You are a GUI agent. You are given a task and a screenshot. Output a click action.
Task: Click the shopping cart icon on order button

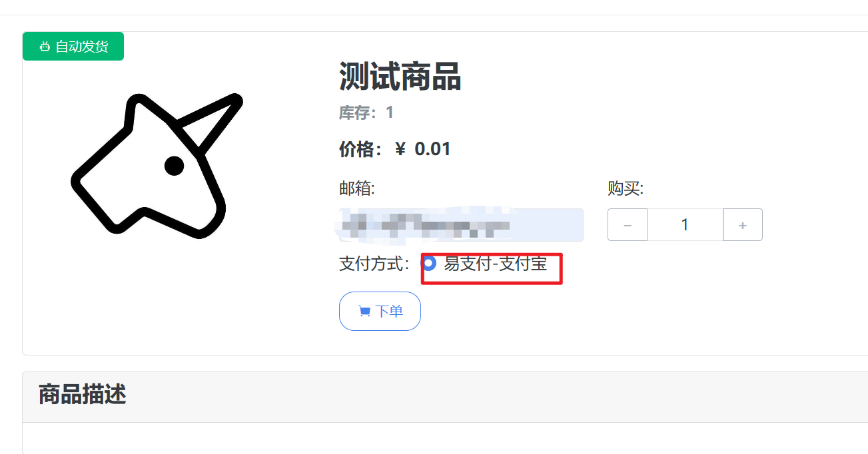[364, 311]
